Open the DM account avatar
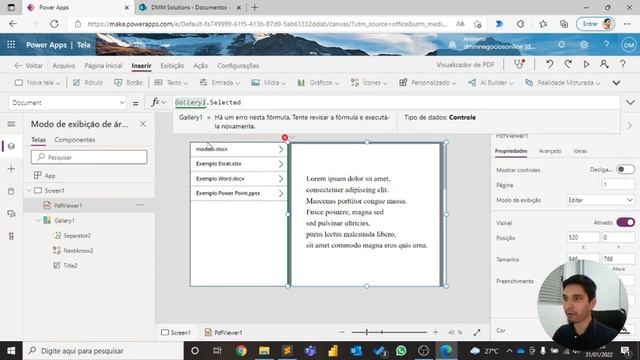Viewport: 640px width, 360px height. tap(629, 44)
